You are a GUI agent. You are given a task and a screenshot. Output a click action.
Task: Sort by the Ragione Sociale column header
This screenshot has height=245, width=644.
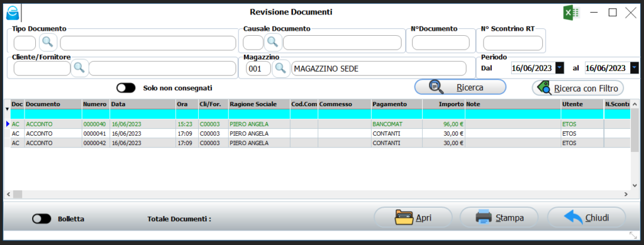[259, 104]
